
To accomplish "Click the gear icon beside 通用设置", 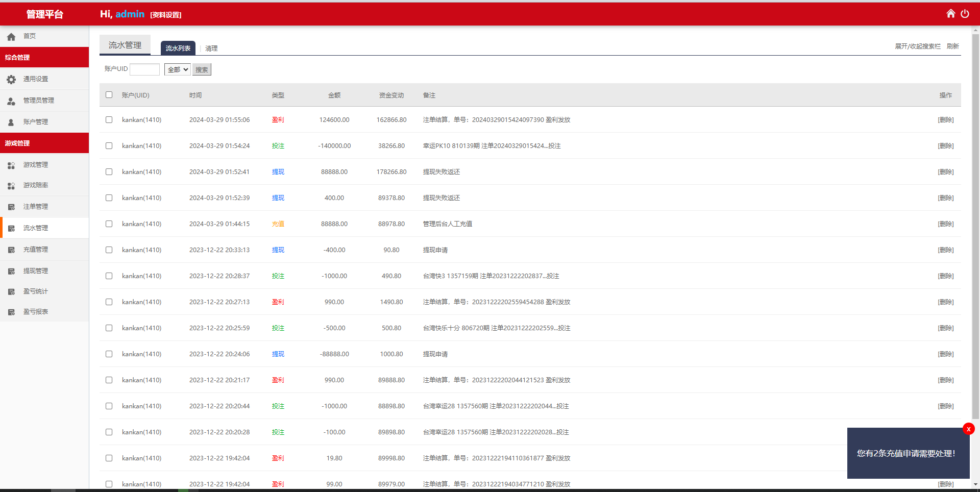I will (x=11, y=79).
